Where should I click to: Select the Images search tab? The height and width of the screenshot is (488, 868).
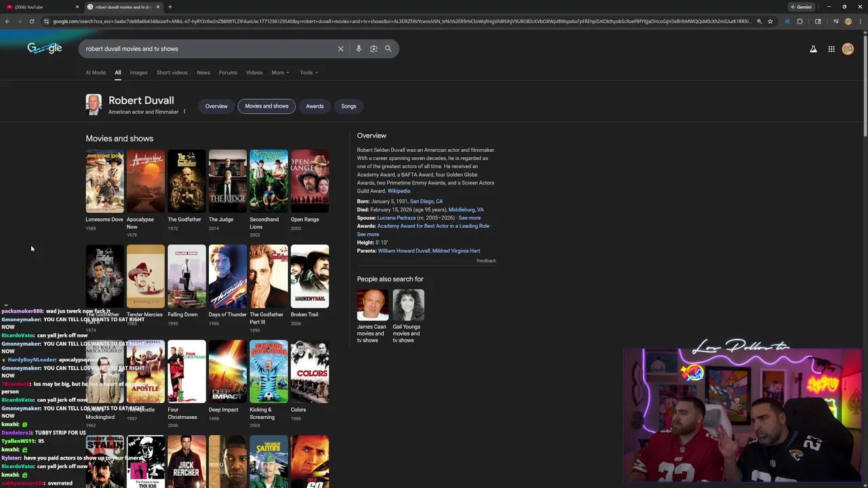138,73
